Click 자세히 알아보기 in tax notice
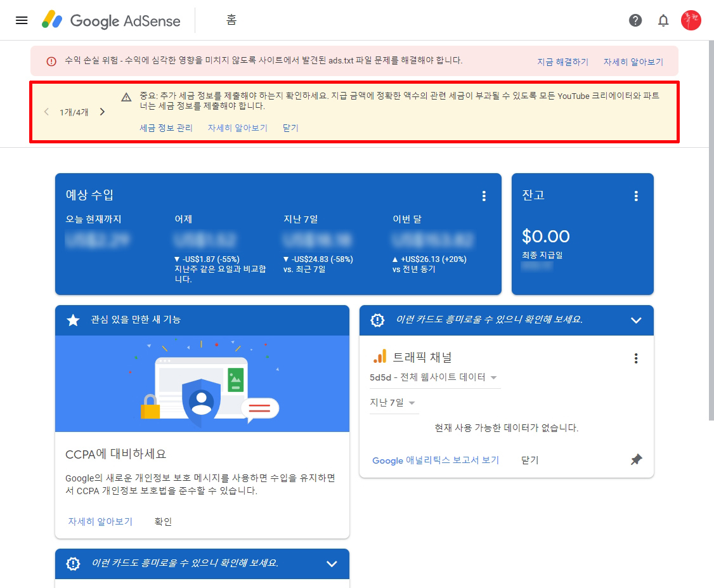The width and height of the screenshot is (714, 588). click(238, 128)
